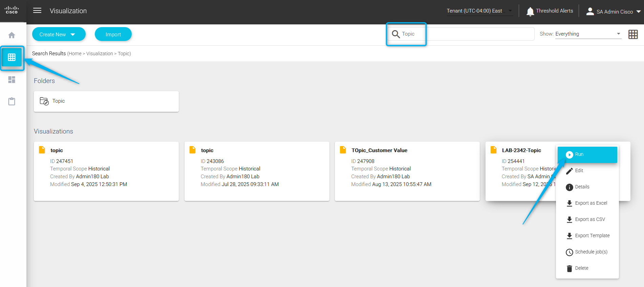Image resolution: width=644 pixels, height=287 pixels.
Task: Click the Threshold Alerts bell icon
Action: pyautogui.click(x=530, y=12)
